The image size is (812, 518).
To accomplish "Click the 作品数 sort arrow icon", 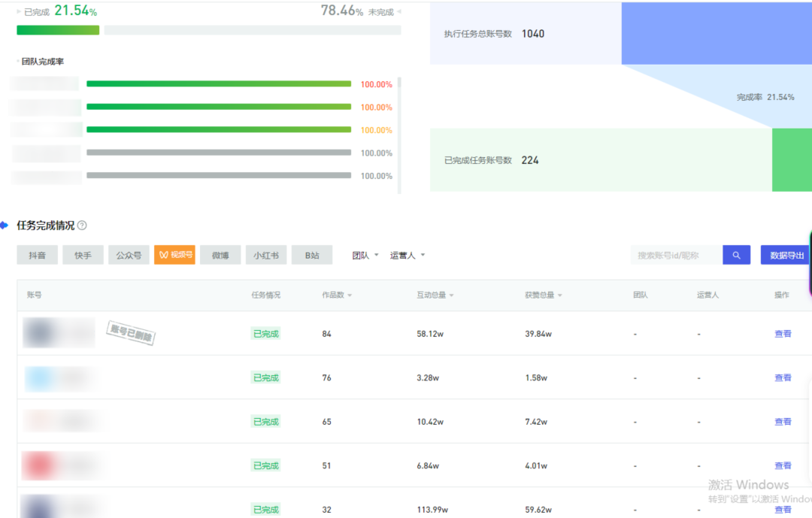I will 350,295.
